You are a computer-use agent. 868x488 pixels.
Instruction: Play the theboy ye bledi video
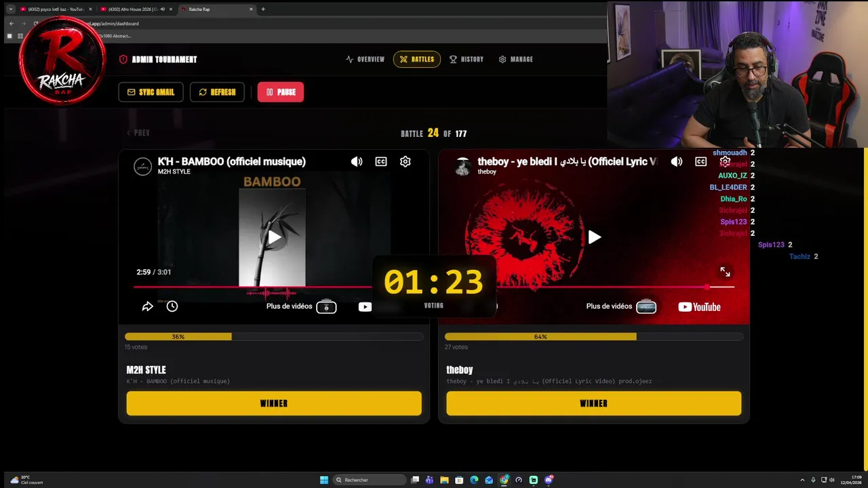(594, 237)
